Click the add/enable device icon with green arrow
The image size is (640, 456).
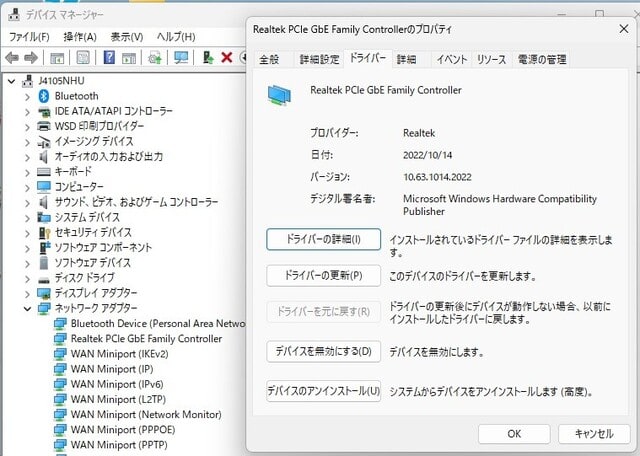(x=208, y=57)
